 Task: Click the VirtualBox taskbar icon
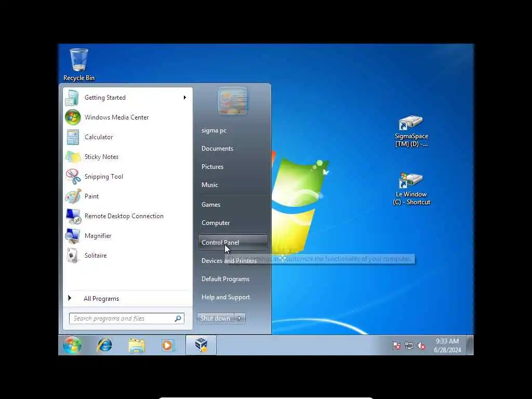pyautogui.click(x=201, y=345)
